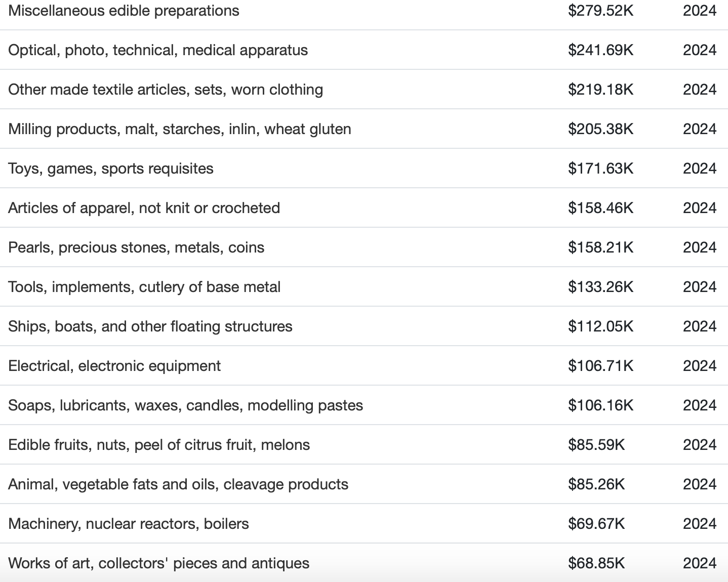728x582 pixels.
Task: Click Works of art, collectors' pieces and antiques
Action: coord(159,563)
